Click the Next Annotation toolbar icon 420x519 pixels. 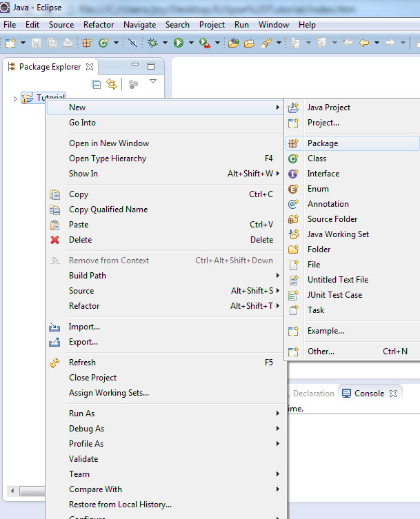click(294, 43)
